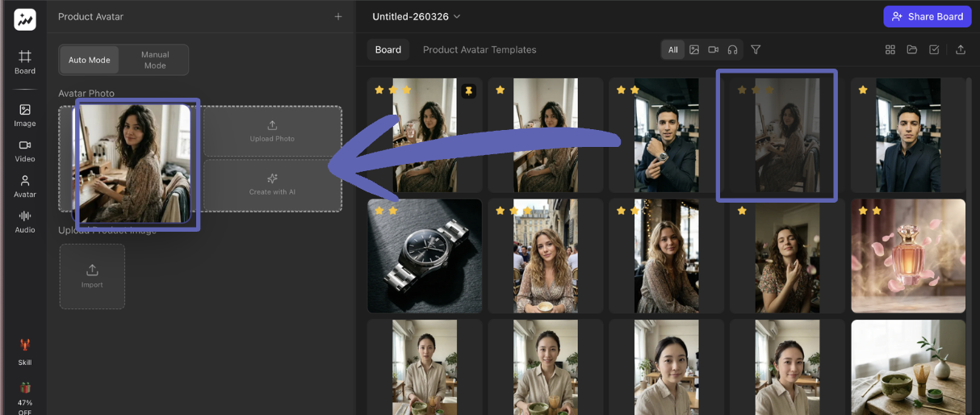Screen dimensions: 980x415
Task: Click the export upload icon in toolbar
Action: (961, 50)
